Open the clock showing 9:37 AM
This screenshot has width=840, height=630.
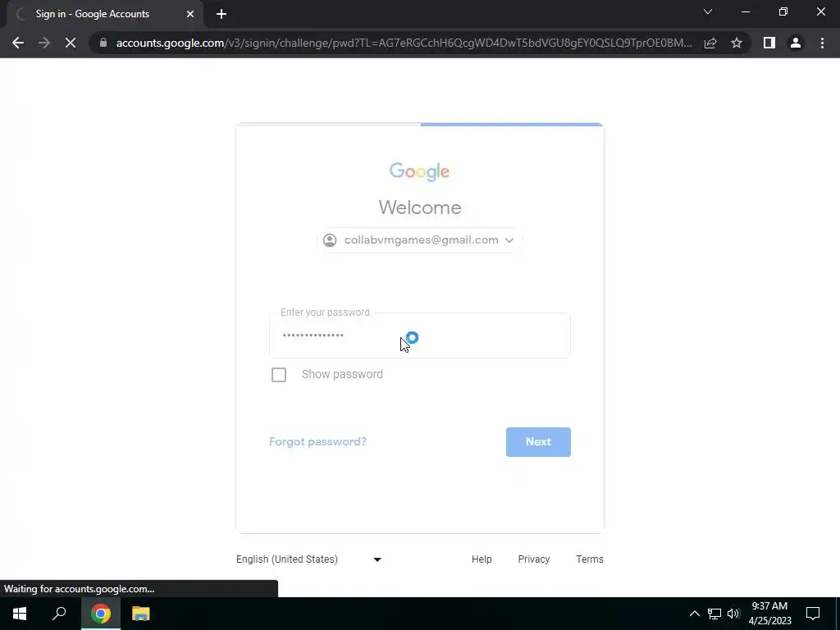coord(769,614)
